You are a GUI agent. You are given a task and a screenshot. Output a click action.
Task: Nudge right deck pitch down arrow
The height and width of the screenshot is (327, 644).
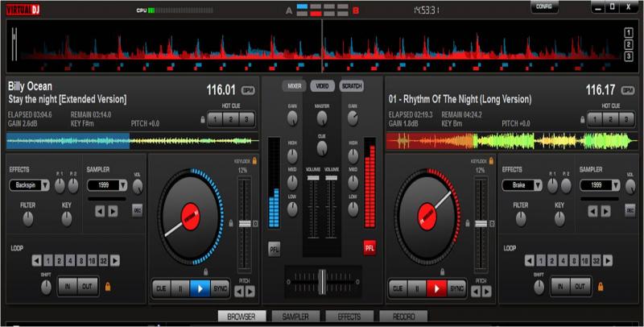[x=476, y=292]
